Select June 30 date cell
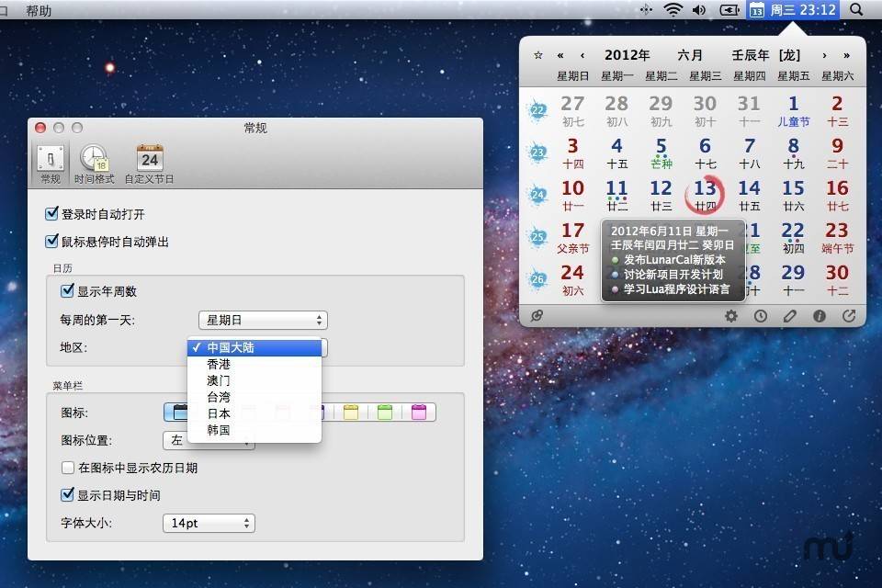Screen dimensions: 882x588 tap(837, 280)
